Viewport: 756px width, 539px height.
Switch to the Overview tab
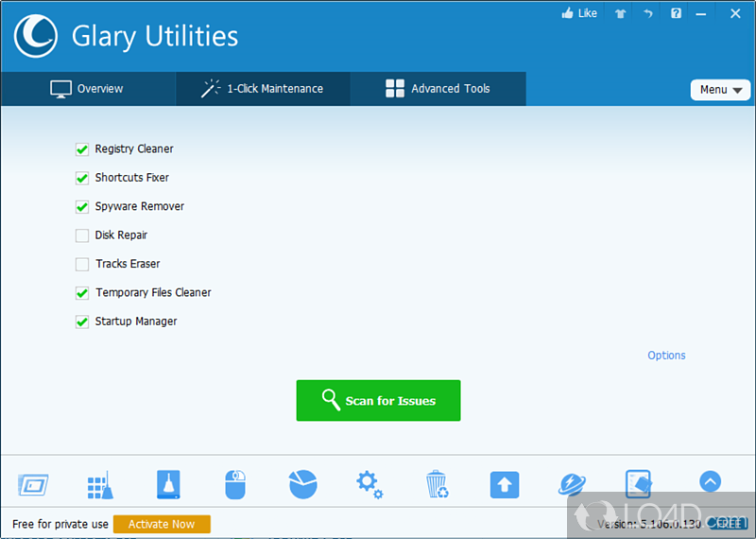coord(87,89)
